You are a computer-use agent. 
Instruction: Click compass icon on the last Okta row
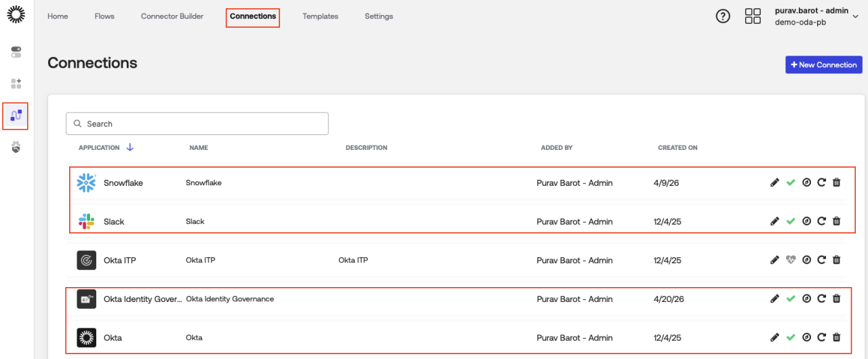(806, 337)
